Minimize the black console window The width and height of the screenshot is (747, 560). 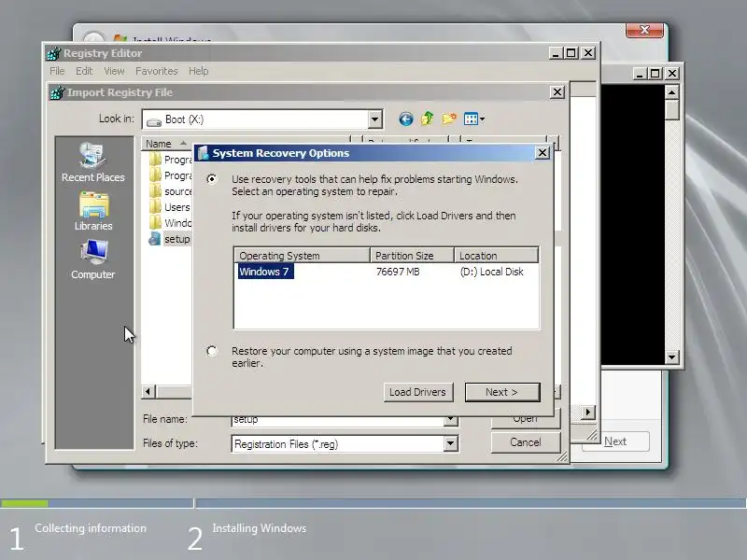point(640,74)
